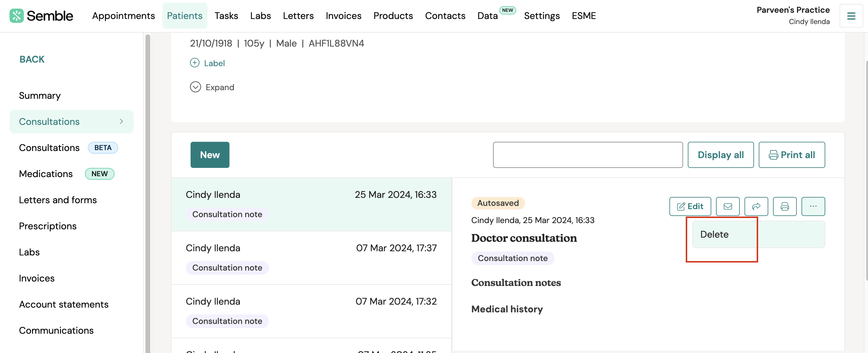Focus the consultation search input field
The image size is (868, 353).
(588, 155)
